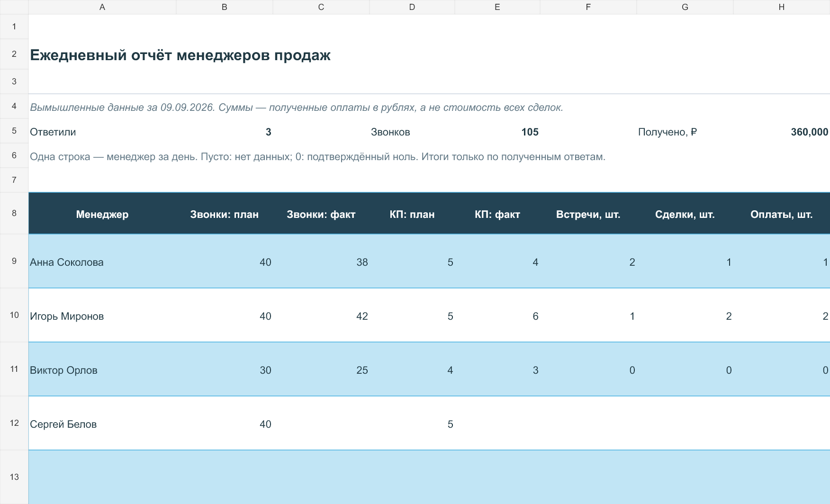Select row 6 header
The width and height of the screenshot is (830, 504).
pyautogui.click(x=14, y=155)
